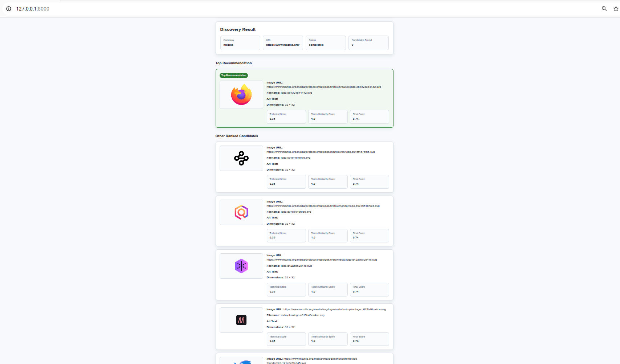Viewport: 620px width, 364px height.
Task: Focus the address bar showing 127.0.0.1:8000
Action: coord(33,9)
